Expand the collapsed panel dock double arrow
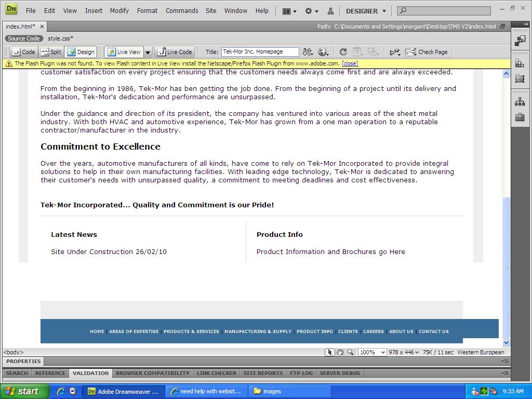The image size is (532, 399). tap(526, 24)
